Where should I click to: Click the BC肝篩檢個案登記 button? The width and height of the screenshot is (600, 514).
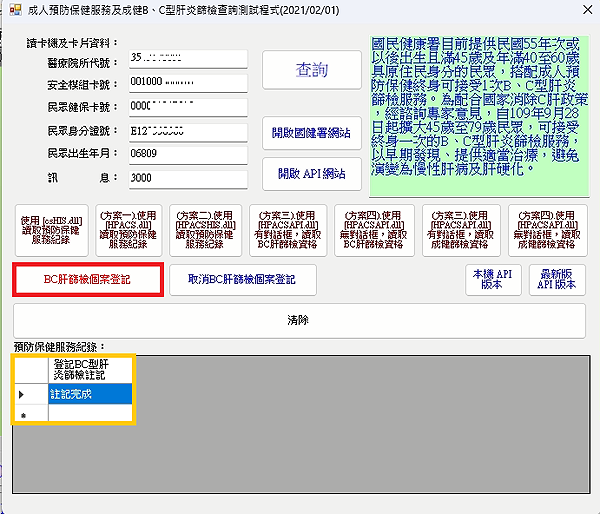[87, 280]
